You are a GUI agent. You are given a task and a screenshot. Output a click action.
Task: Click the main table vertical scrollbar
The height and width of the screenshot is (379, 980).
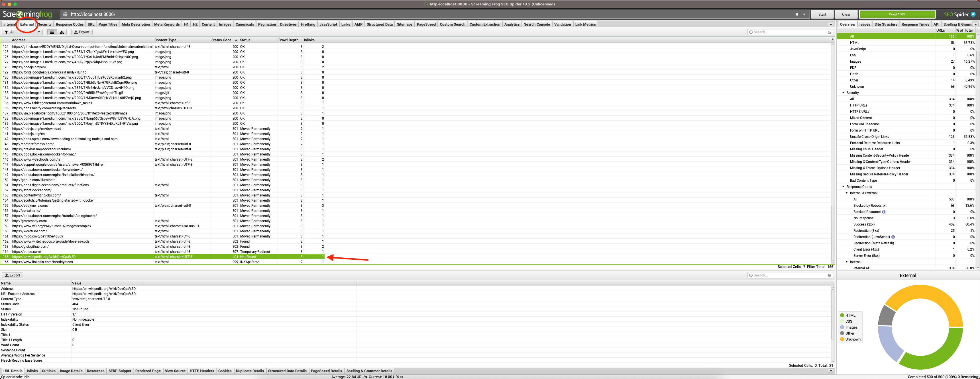pos(833,233)
